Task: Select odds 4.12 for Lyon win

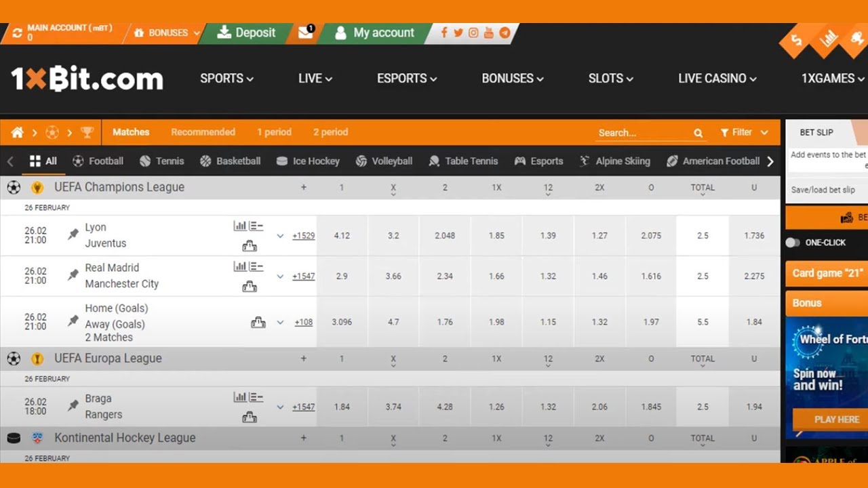Action: [342, 236]
